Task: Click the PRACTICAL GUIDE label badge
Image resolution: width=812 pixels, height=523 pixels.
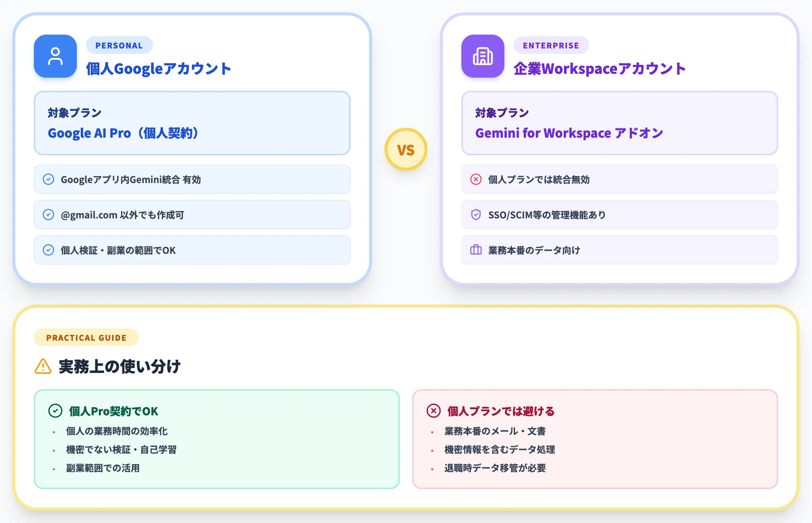Action: click(x=86, y=338)
